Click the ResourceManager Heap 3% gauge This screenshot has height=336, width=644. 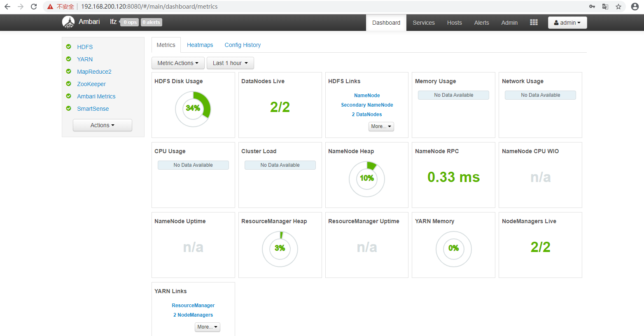(280, 249)
